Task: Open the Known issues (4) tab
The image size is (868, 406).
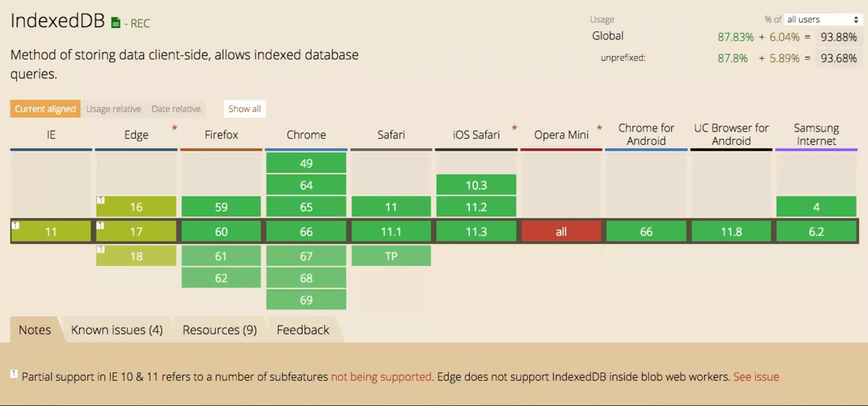Action: click(x=117, y=330)
